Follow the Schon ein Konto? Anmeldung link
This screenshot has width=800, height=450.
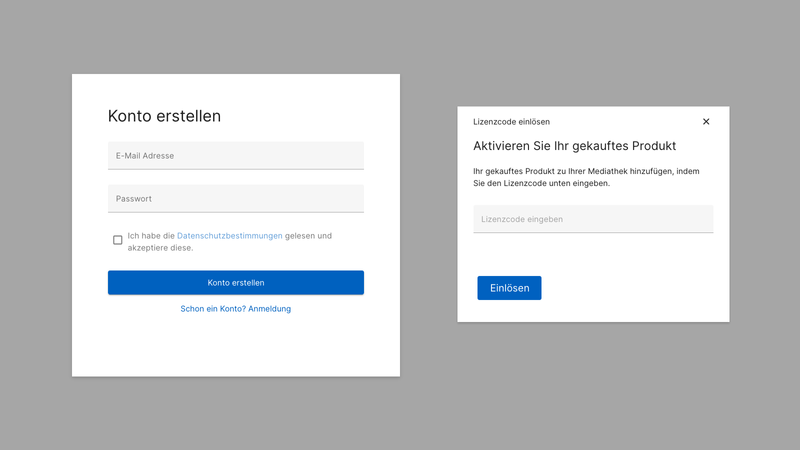[235, 309]
